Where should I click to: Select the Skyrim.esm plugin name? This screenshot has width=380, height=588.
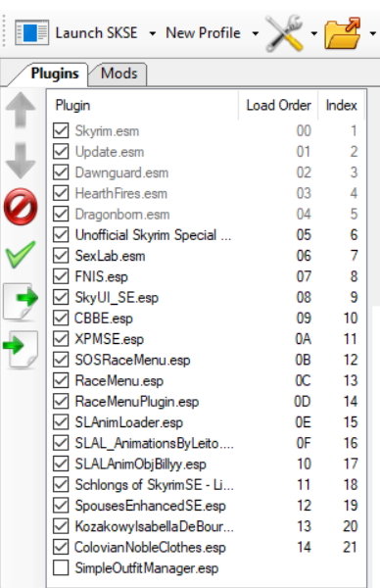[107, 131]
